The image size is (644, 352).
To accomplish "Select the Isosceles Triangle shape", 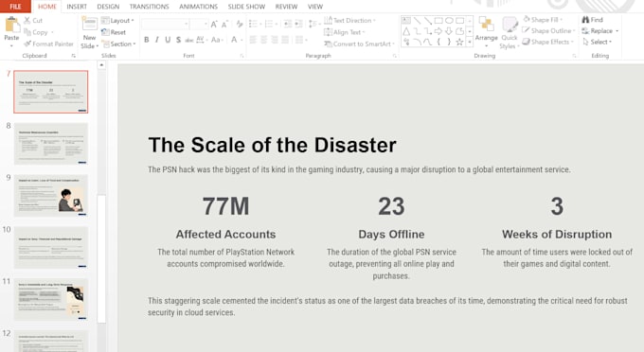I will [406, 31].
